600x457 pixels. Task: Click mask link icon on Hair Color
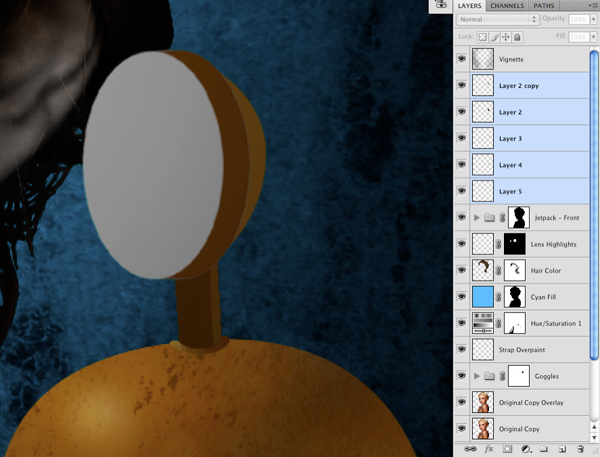coord(498,271)
